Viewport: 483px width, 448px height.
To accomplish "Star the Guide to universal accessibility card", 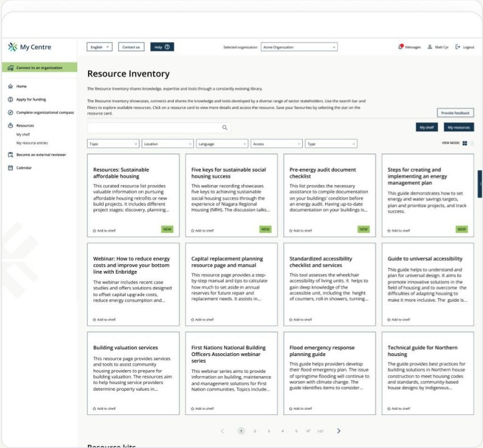I will pyautogui.click(x=389, y=320).
